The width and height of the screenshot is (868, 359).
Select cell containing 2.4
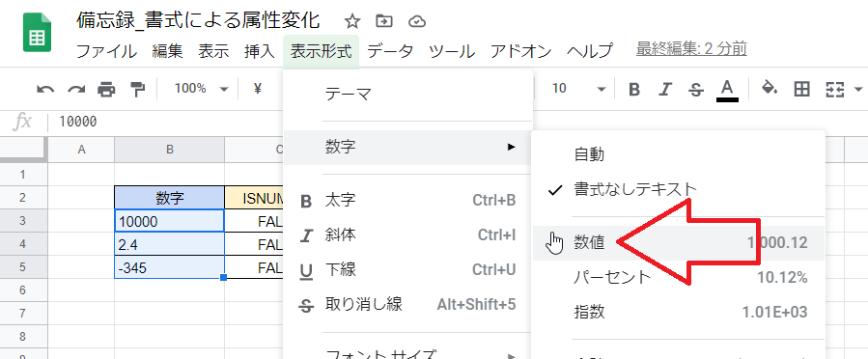[169, 244]
